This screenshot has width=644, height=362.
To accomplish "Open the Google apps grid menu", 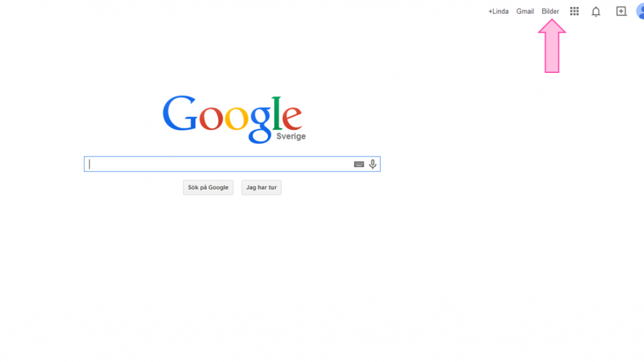I will coord(574,11).
